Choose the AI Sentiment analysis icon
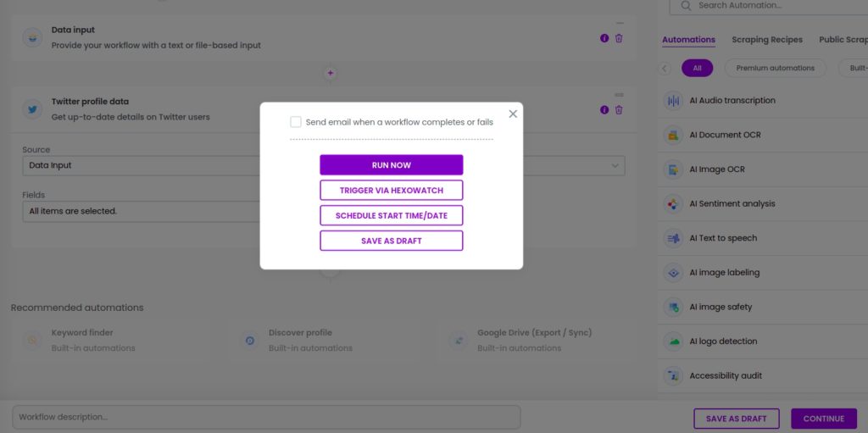868x433 pixels. click(673, 203)
